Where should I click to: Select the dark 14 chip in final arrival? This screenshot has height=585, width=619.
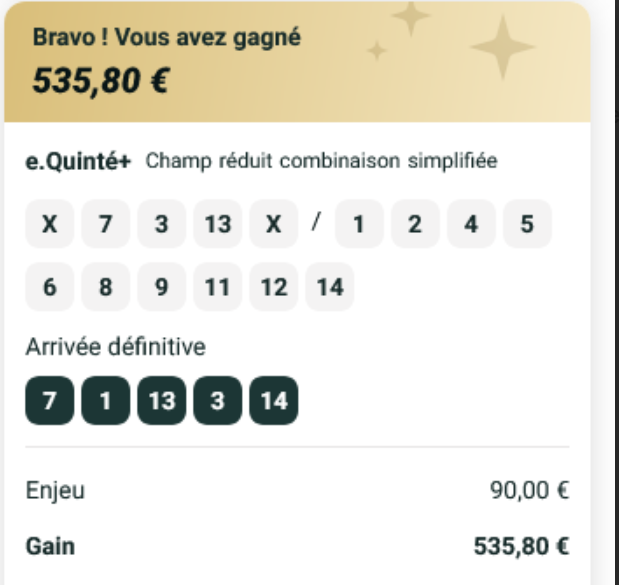273,402
